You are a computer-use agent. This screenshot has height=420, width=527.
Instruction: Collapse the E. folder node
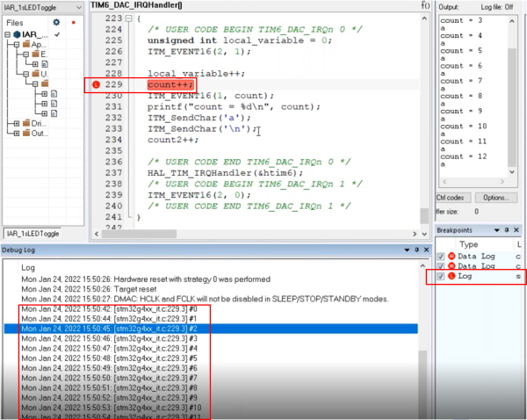pos(25,54)
